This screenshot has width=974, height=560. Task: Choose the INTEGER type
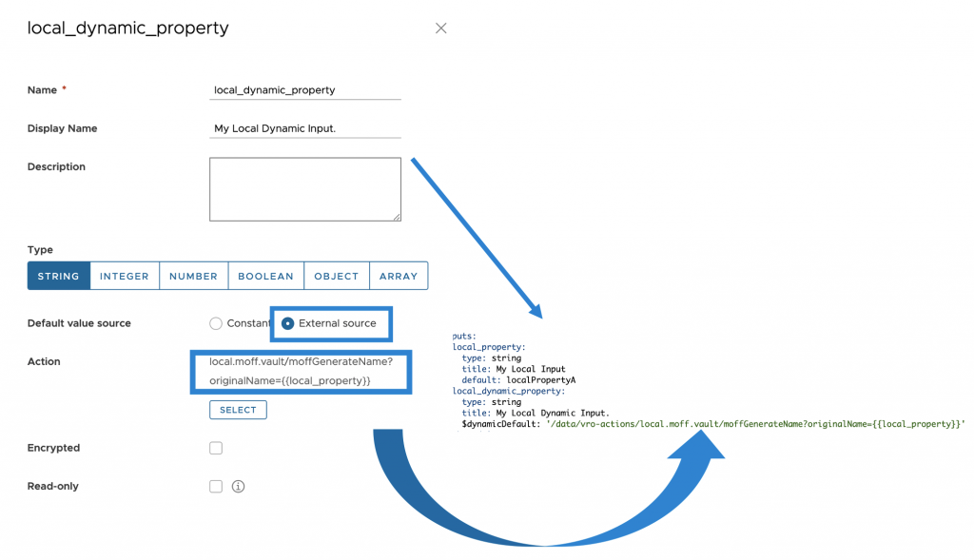click(x=125, y=276)
